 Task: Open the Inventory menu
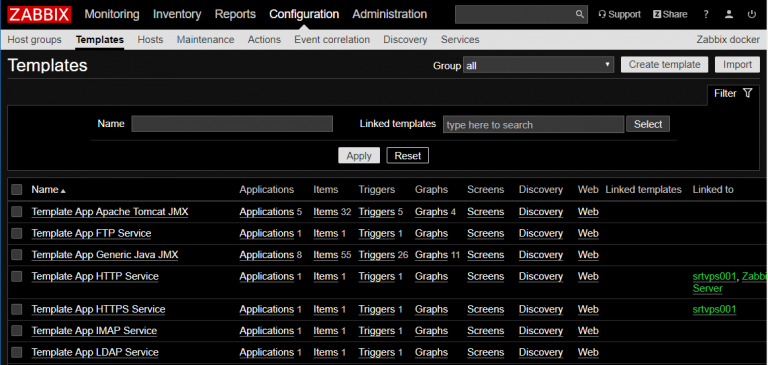point(177,15)
